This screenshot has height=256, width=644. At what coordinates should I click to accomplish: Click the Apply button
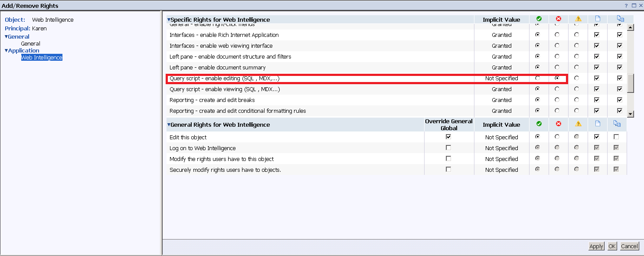click(596, 246)
